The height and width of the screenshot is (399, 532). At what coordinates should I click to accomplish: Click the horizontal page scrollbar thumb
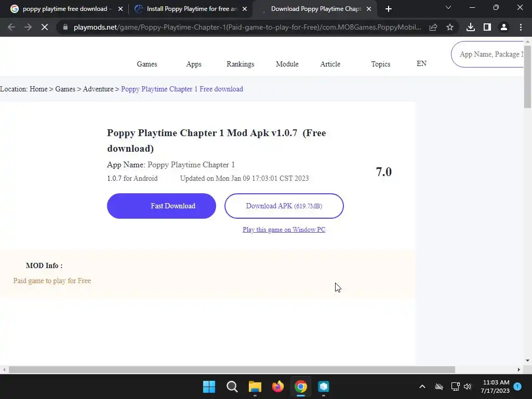point(232,369)
